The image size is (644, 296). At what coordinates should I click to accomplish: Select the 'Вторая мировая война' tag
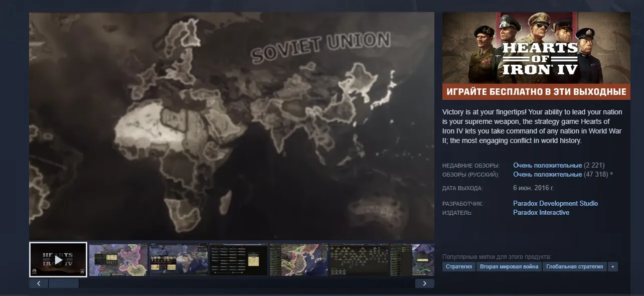pos(509,267)
